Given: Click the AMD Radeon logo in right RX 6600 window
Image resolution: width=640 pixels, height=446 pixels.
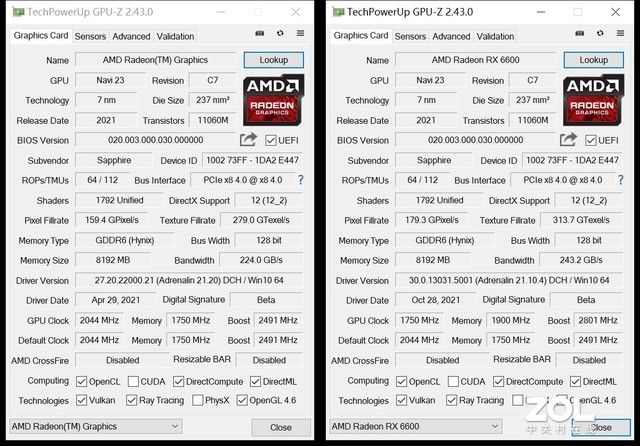Looking at the screenshot, I should point(593,100).
